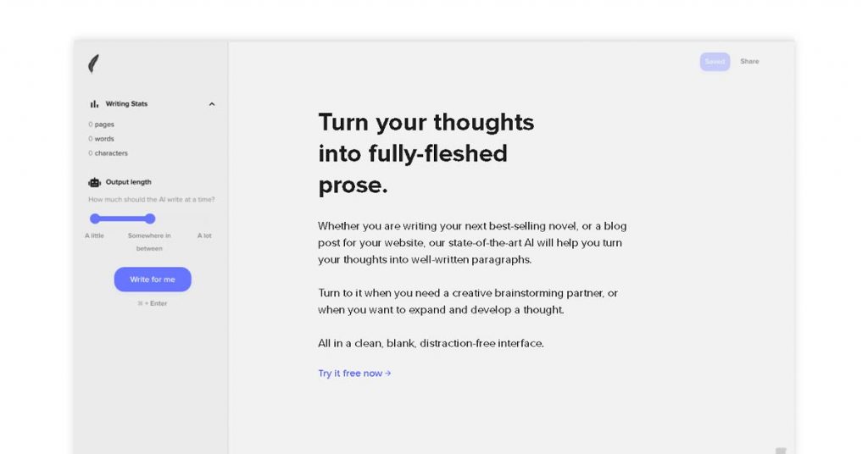Screen dimensions: 868x454
Task: Select the Somewhere in between label
Action: [149, 241]
